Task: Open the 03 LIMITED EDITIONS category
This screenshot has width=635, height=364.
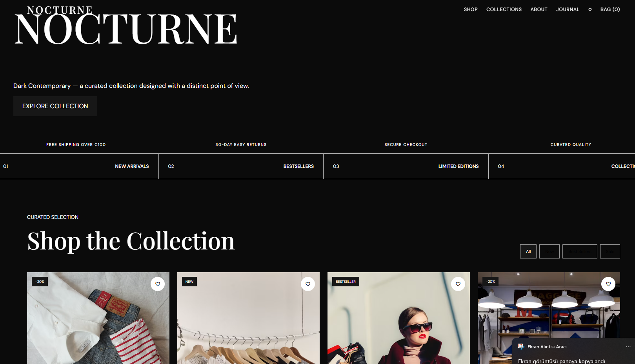Action: click(406, 166)
